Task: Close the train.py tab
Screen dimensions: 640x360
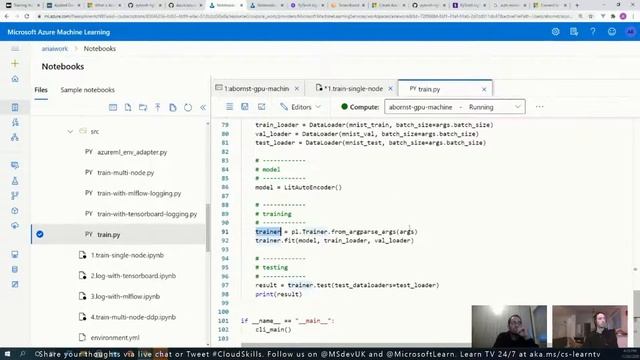Action: point(484,89)
